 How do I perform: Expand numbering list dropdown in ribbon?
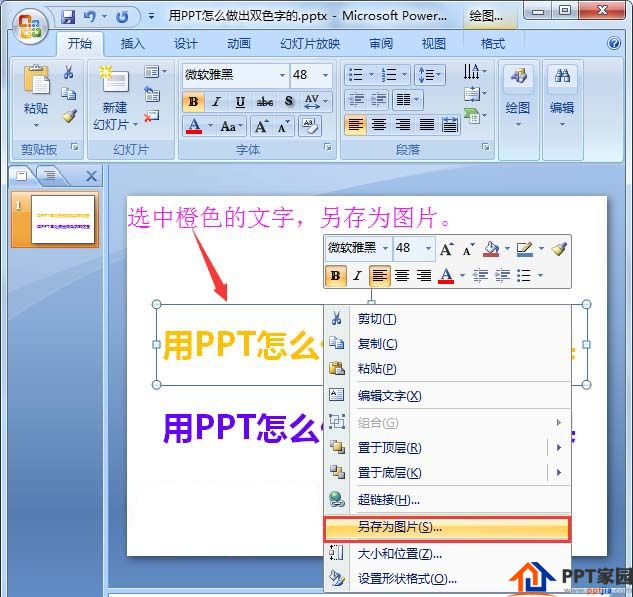click(x=405, y=75)
